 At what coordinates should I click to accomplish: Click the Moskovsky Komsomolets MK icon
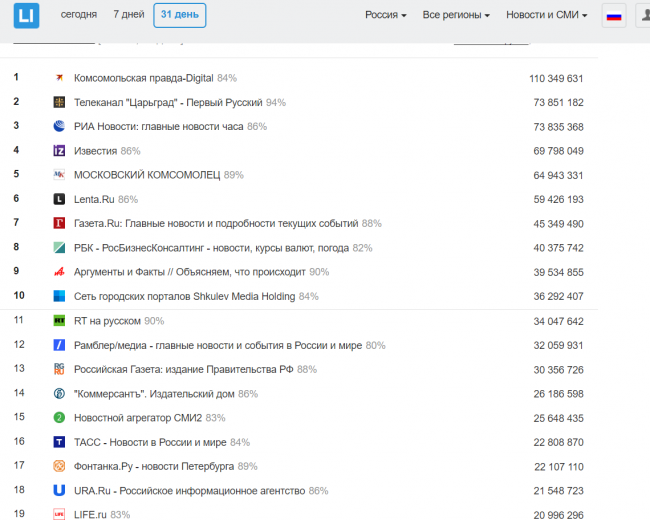(x=59, y=175)
